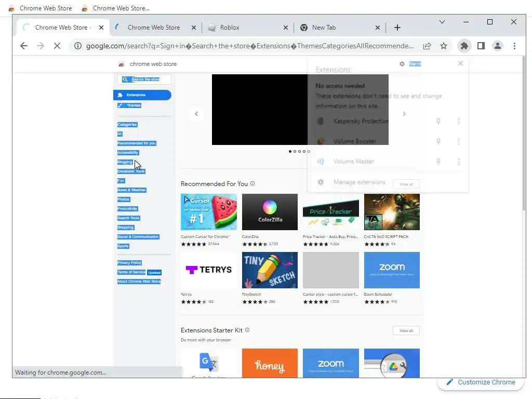Viewport: 532px width, 399px height.
Task: Choose the Fun category
Action: 121,180
